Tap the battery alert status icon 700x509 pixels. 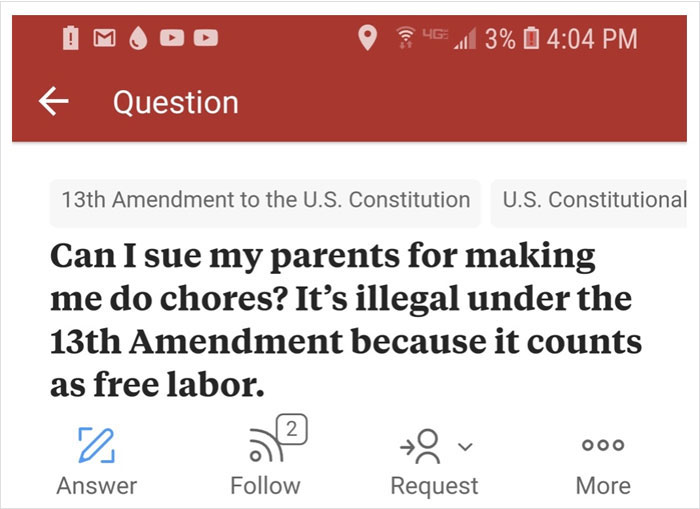click(x=71, y=38)
